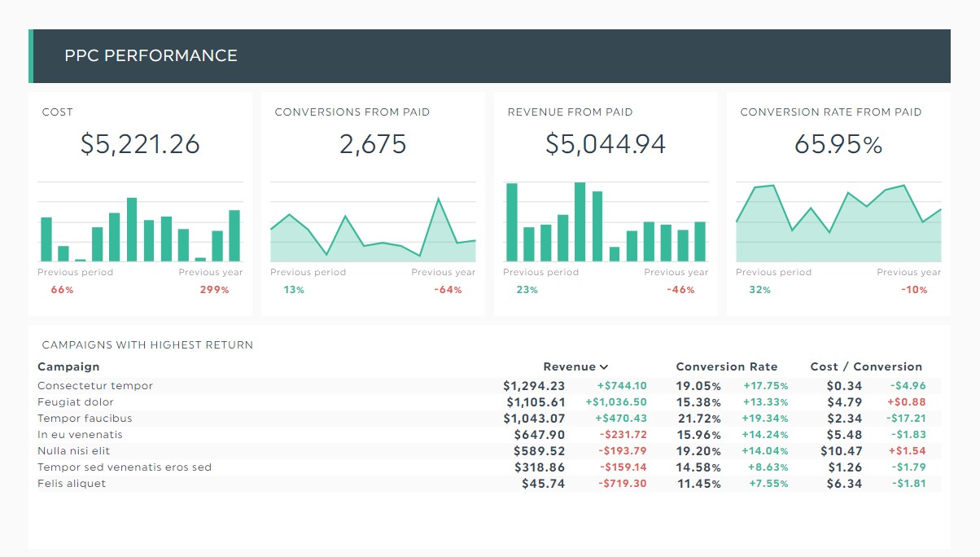This screenshot has height=557, width=980.
Task: Click the $1,294.23 revenue cell
Action: (x=534, y=386)
